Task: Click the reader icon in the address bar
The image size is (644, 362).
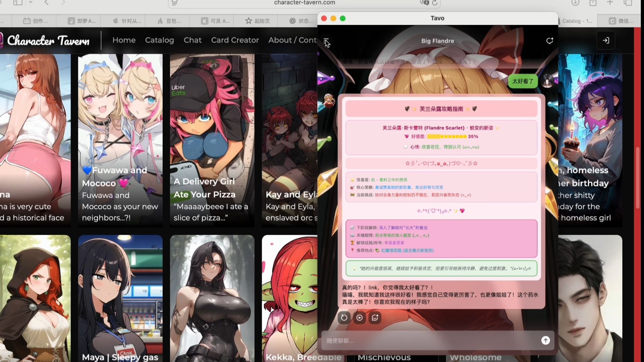Action: pyautogui.click(x=175, y=3)
